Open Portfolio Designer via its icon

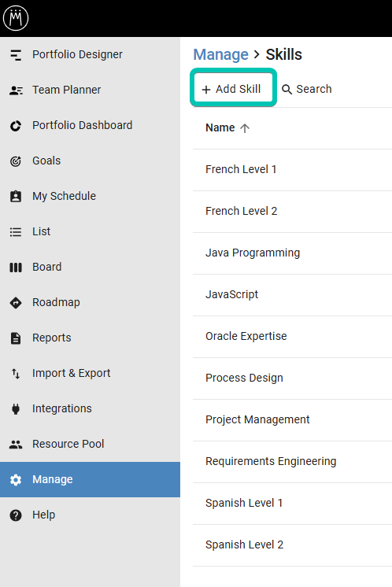click(16, 54)
